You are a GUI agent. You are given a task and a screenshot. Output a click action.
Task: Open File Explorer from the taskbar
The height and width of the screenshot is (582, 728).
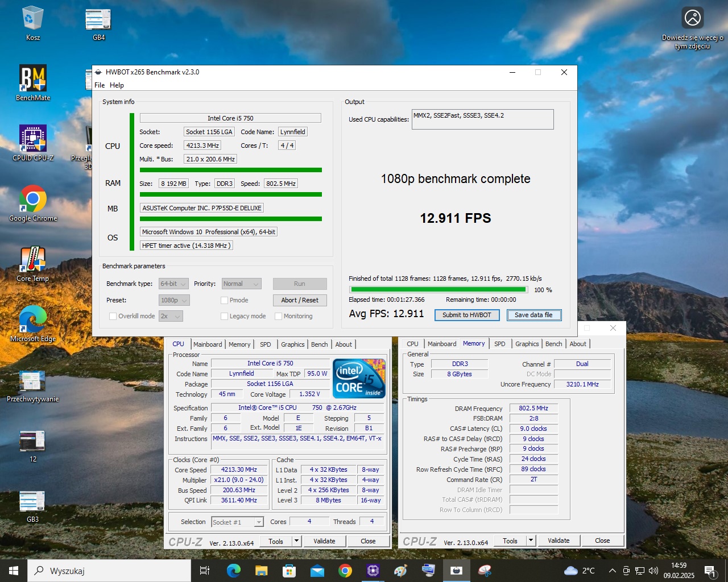click(261, 571)
